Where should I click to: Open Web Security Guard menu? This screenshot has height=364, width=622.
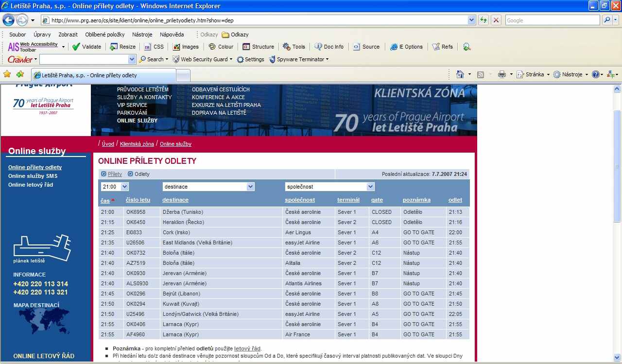[203, 59]
